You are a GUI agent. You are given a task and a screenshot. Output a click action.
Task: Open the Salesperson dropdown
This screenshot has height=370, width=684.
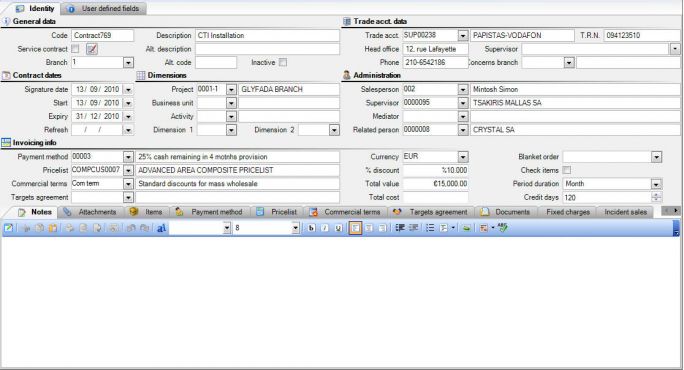tap(463, 89)
